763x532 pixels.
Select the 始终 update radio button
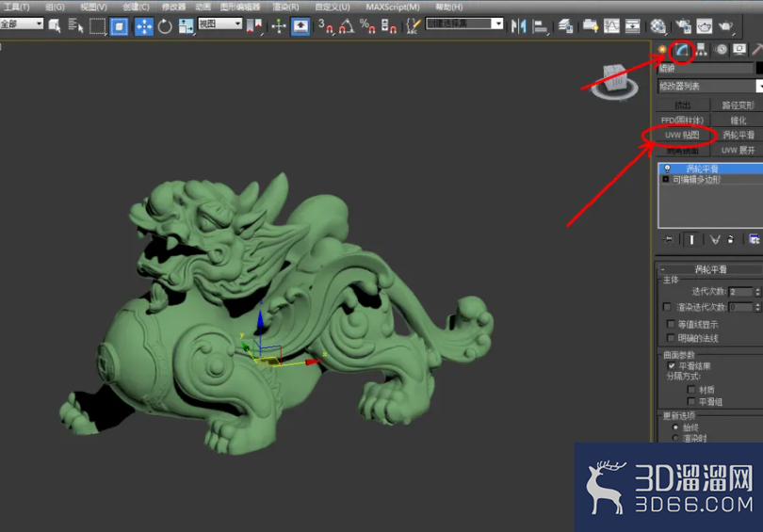[x=675, y=427]
